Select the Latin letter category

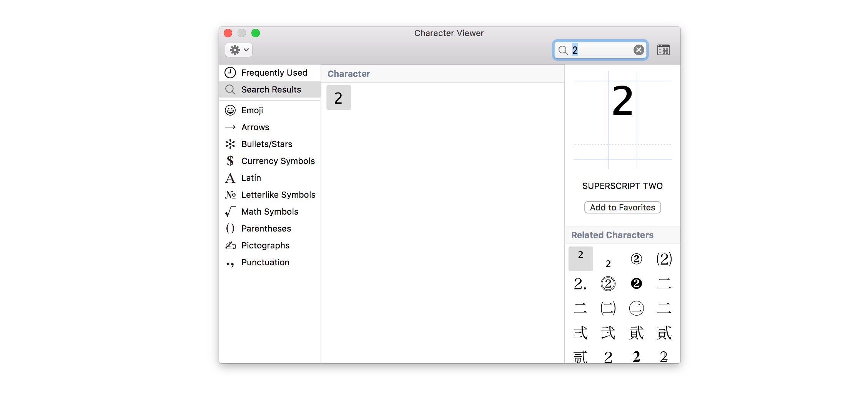[251, 178]
